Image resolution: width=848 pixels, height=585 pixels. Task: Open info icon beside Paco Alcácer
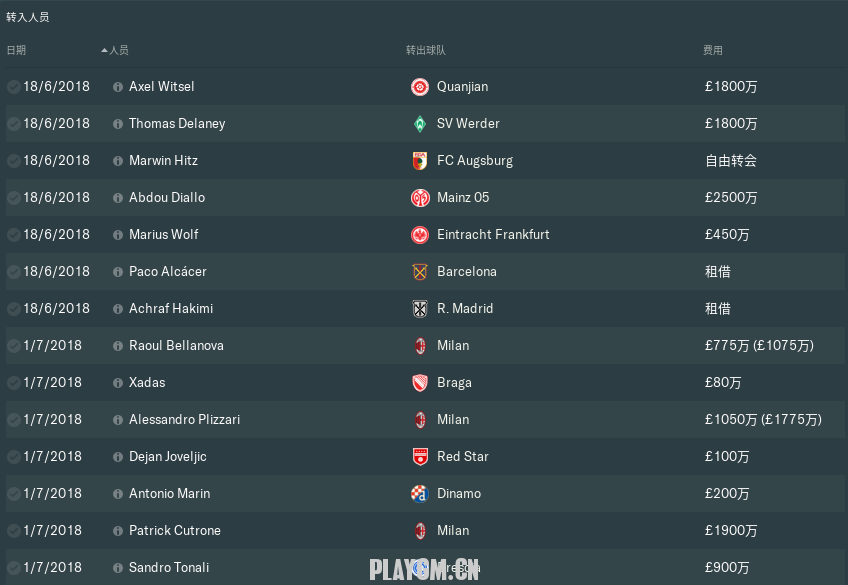118,272
